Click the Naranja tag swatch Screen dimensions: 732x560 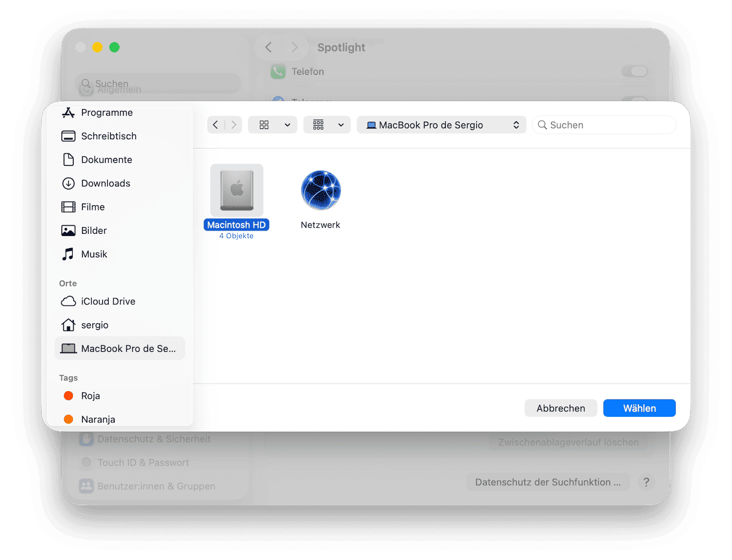tap(68, 419)
